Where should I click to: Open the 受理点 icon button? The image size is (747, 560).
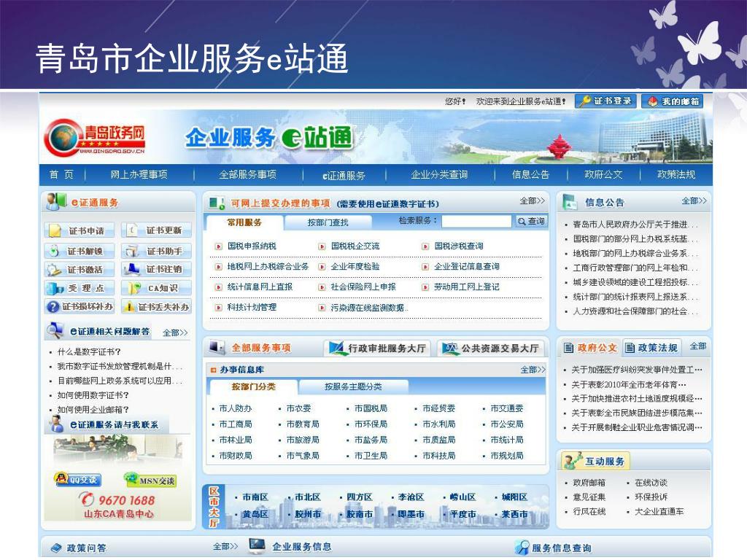(x=80, y=287)
